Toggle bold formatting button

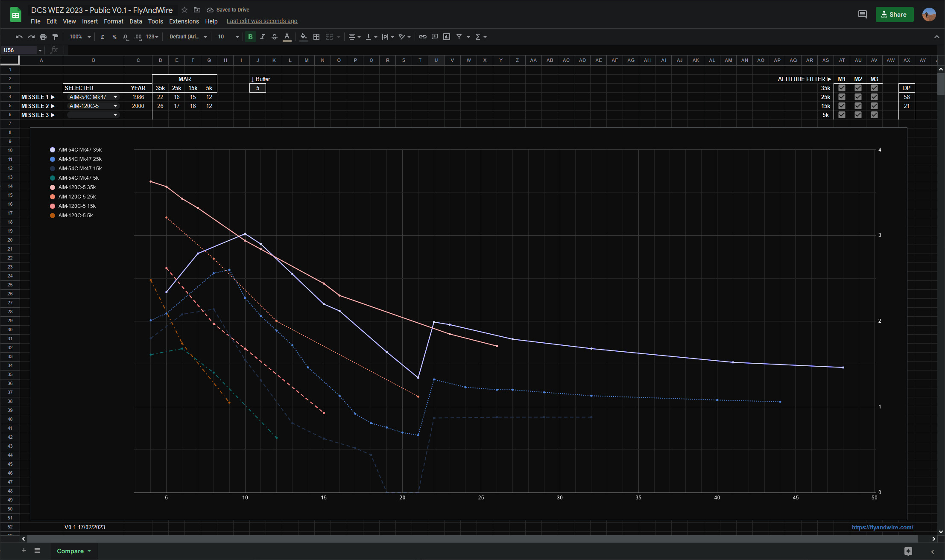pyautogui.click(x=251, y=37)
